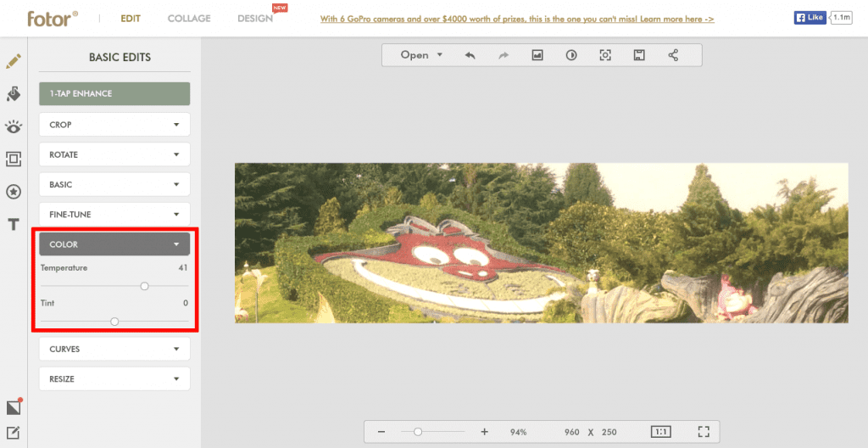Click the feedback note icon at sidebar bottom
This screenshot has height=448, width=868.
click(14, 433)
